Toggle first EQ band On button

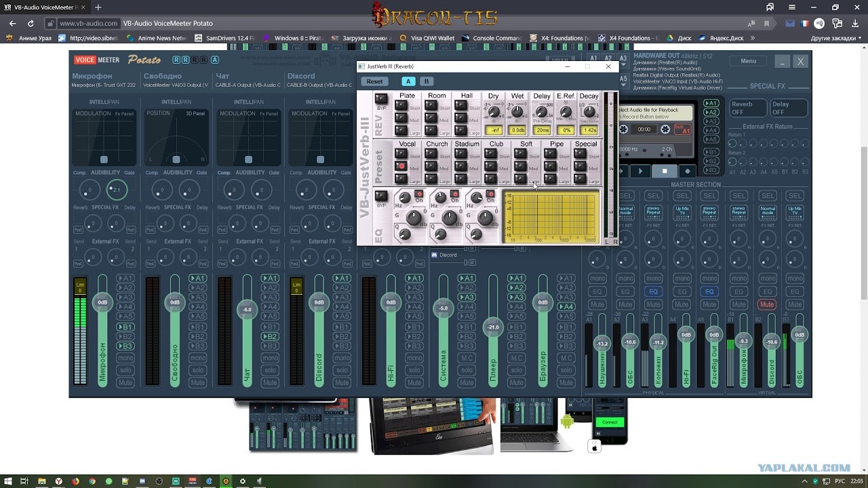point(419,195)
